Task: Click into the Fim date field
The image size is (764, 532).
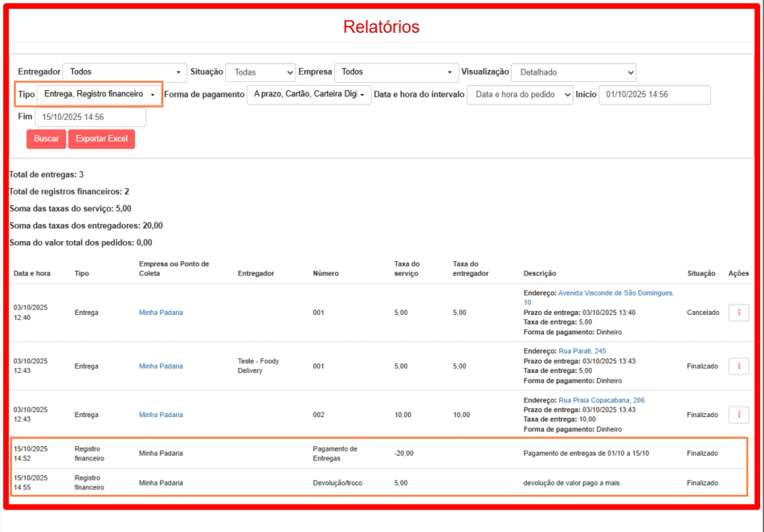Action: click(x=90, y=117)
